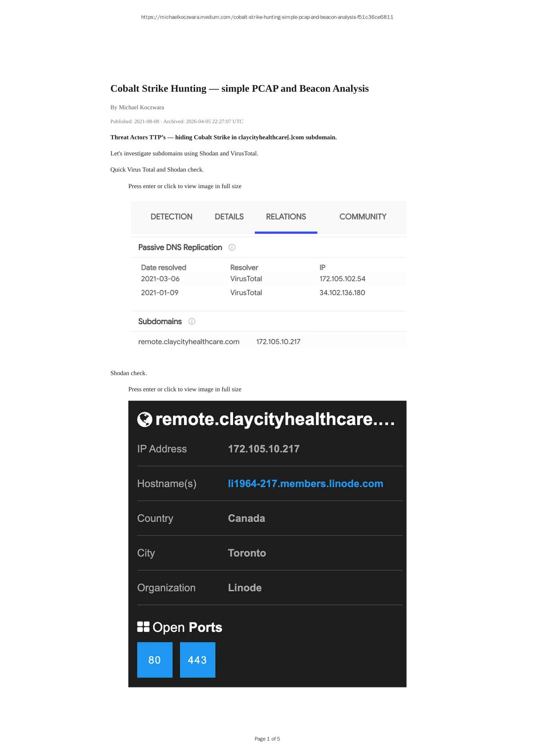The width and height of the screenshot is (535, 756).
Task: Click the subdomain IP 172.105.10.217
Action: [278, 341]
